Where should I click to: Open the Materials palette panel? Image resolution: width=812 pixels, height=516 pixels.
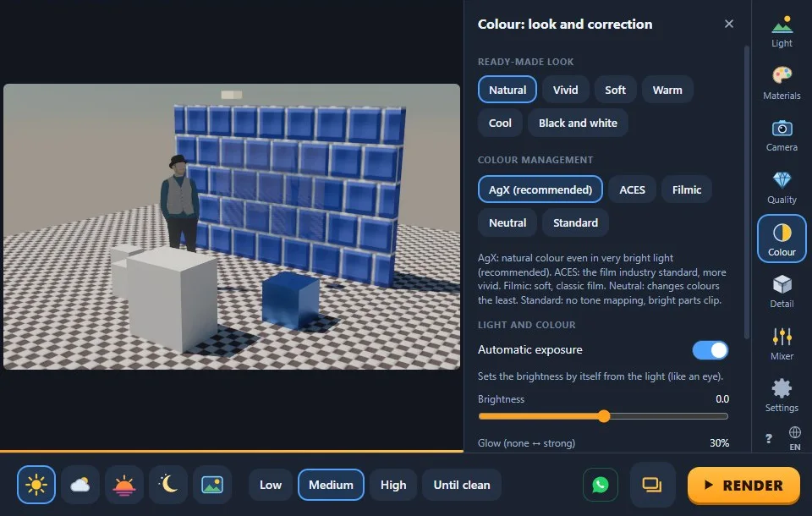pos(782,83)
